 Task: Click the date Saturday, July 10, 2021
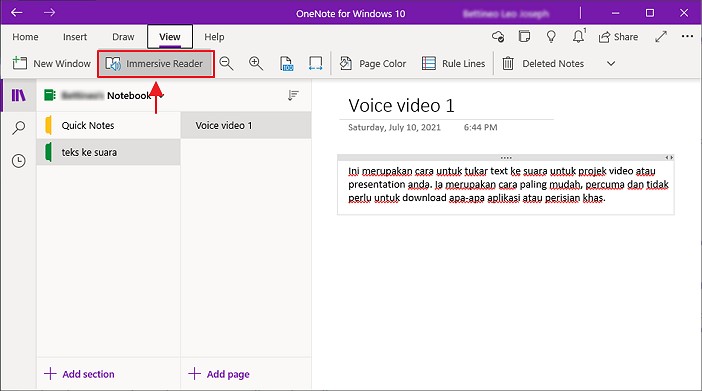(394, 127)
